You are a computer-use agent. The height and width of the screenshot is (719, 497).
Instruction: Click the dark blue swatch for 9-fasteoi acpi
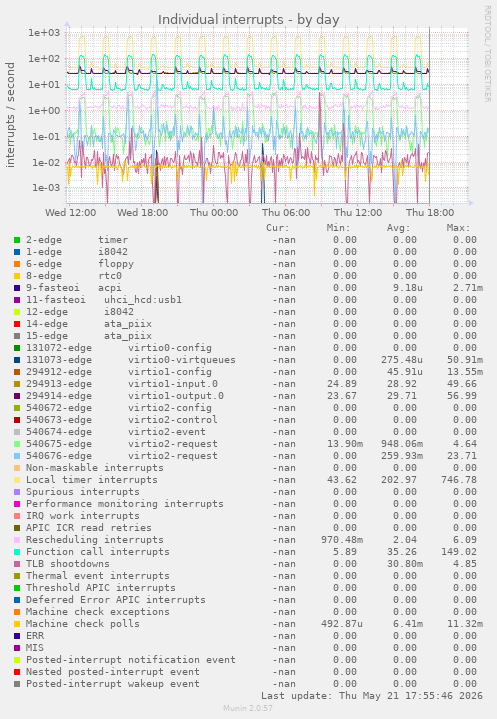(x=17, y=288)
